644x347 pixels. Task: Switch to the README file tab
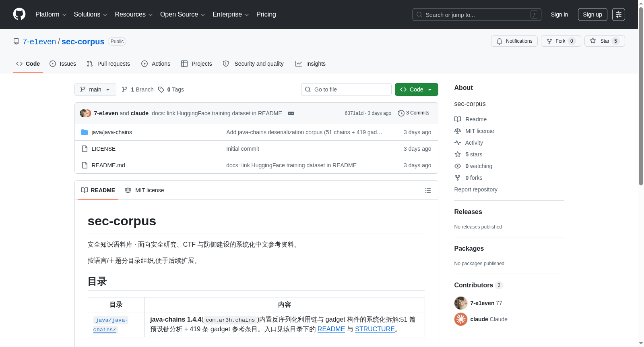[98, 190]
